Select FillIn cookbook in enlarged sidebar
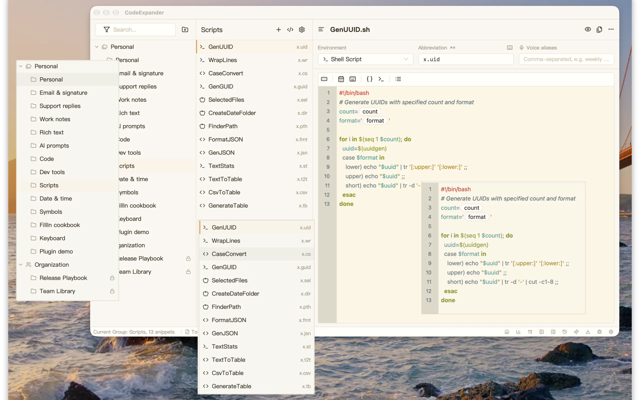640x400 pixels. click(67, 225)
